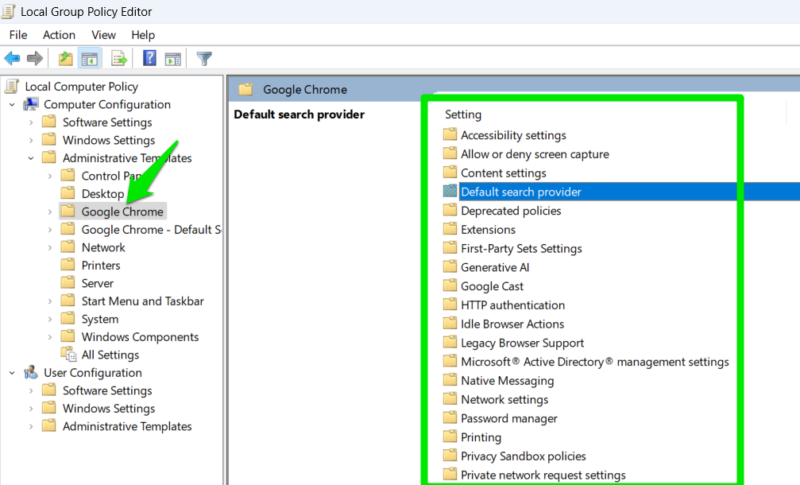The height and width of the screenshot is (485, 800).
Task: Open the Help menu
Action: 143,35
